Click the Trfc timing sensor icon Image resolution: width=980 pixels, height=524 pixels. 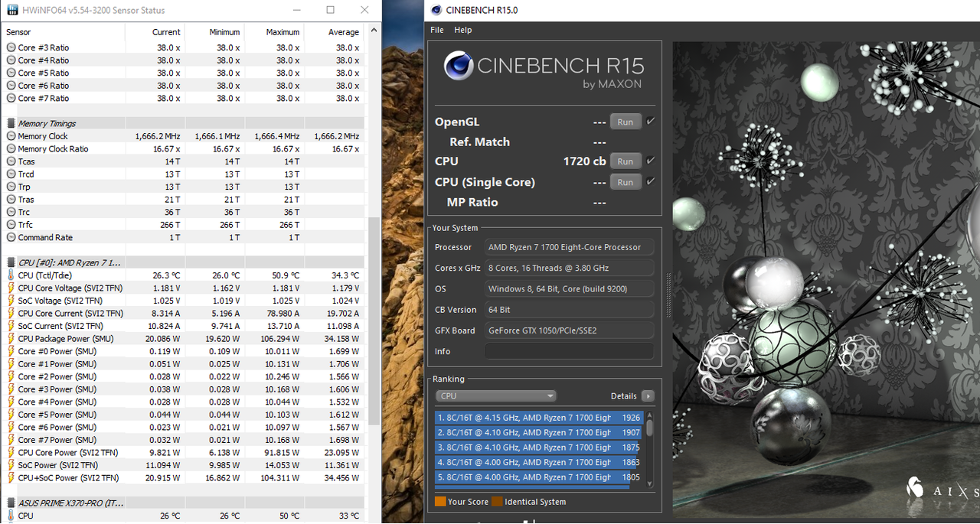tap(11, 225)
